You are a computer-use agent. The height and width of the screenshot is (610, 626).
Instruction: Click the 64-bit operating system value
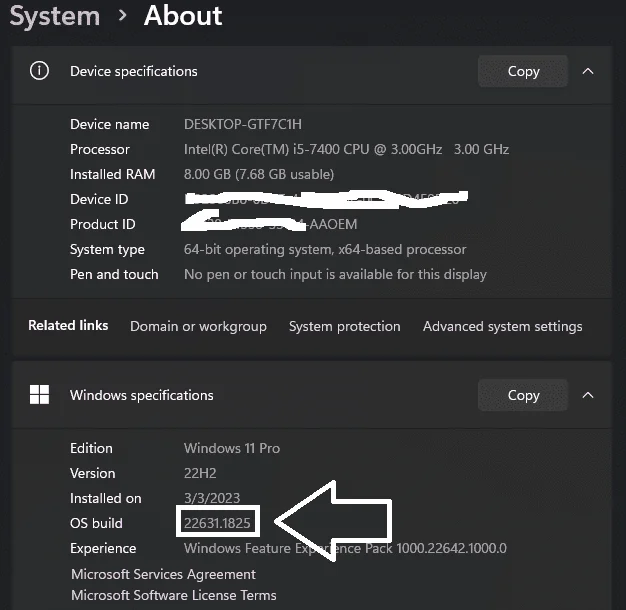point(325,250)
